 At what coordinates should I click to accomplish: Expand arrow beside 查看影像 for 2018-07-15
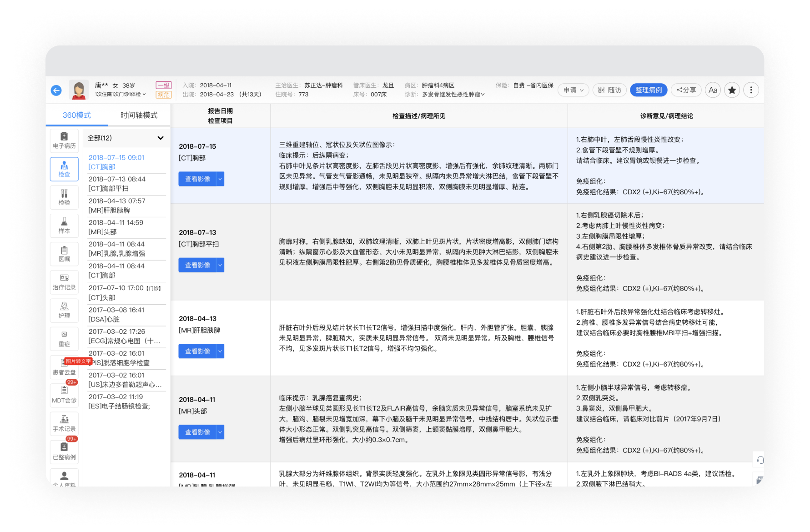[220, 179]
